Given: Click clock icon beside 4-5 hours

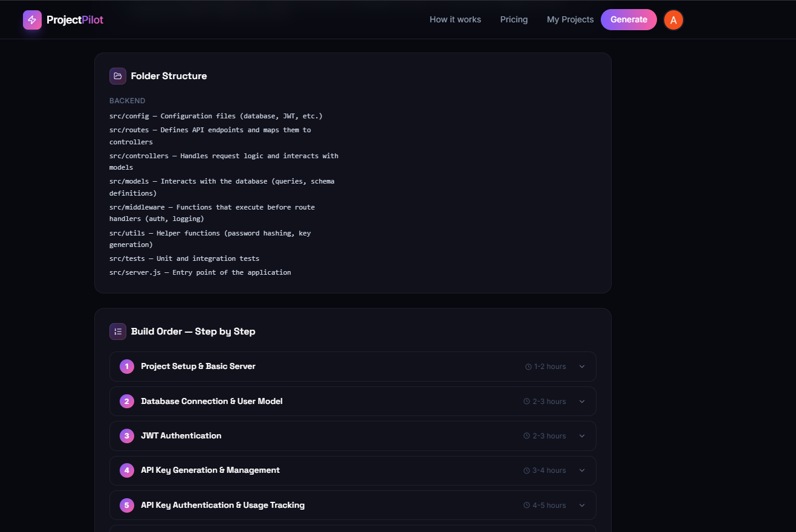Looking at the screenshot, I should [x=526, y=505].
